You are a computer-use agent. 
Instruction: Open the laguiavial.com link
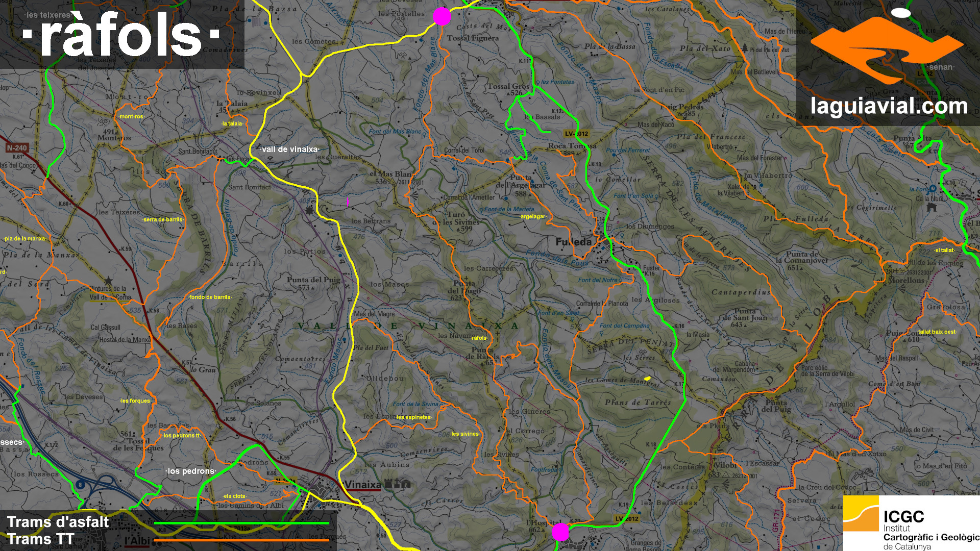(889, 106)
